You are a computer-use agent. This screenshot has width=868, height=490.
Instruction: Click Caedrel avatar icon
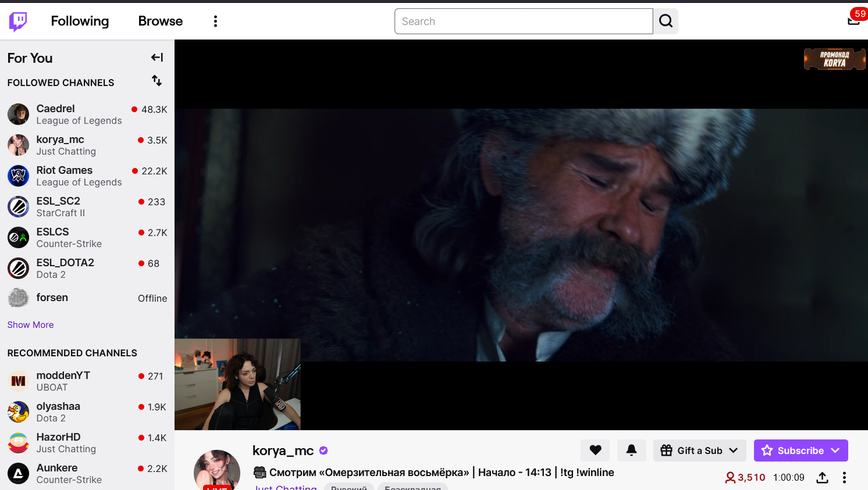(18, 115)
